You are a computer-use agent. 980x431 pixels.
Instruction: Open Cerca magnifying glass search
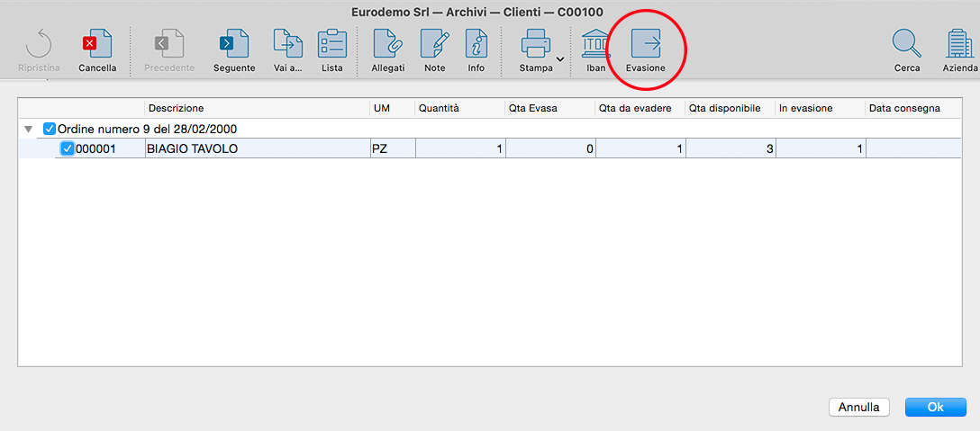tap(906, 44)
